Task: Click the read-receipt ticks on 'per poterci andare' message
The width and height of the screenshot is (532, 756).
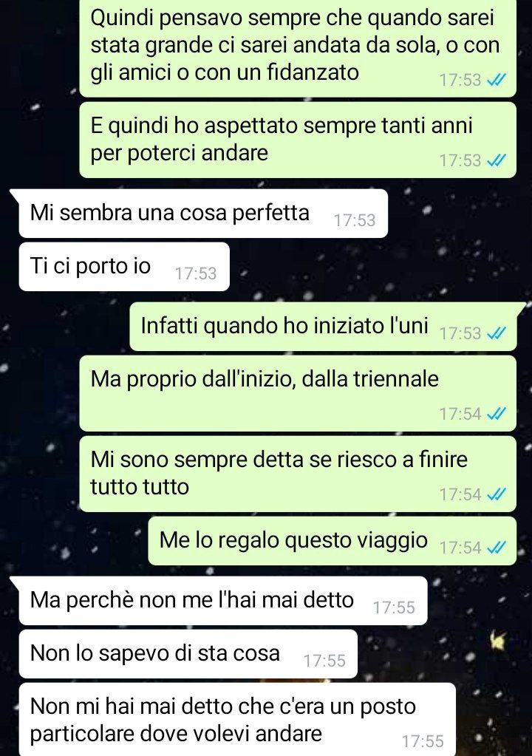Action: pos(497,160)
